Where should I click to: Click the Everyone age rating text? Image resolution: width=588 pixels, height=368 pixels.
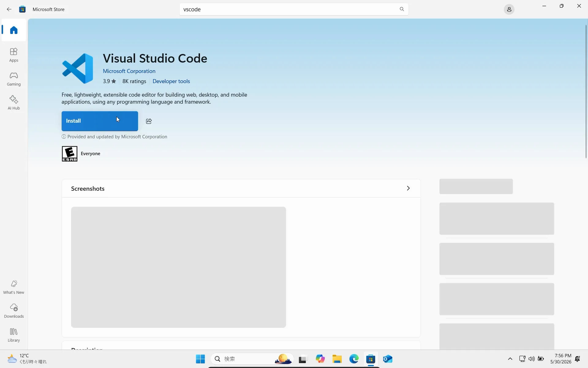tap(90, 154)
